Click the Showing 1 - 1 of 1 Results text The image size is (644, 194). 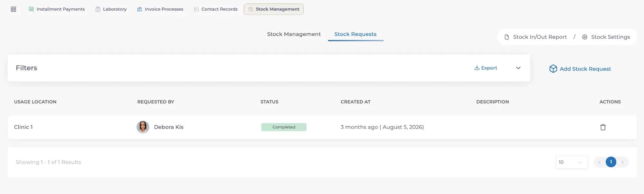48,162
